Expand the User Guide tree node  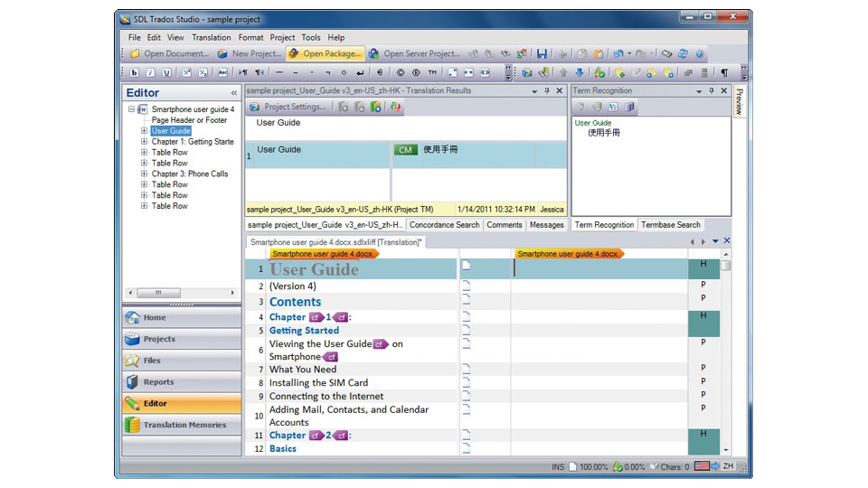tap(144, 131)
